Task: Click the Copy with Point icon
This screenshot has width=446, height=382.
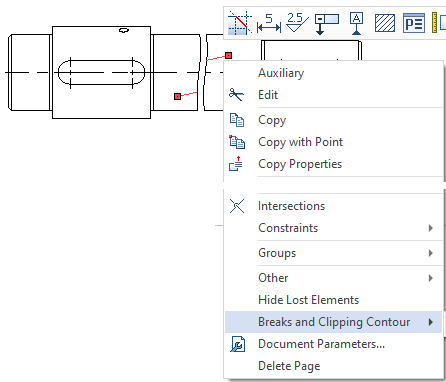Action: 237,142
